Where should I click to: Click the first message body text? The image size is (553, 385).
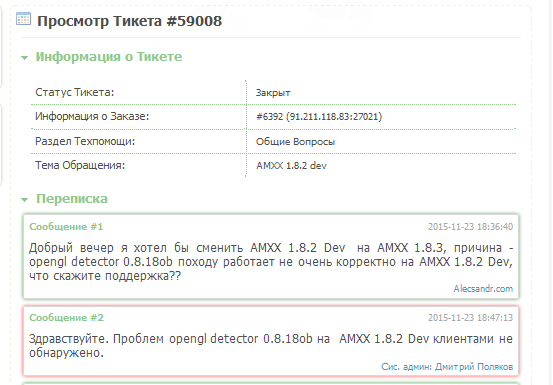(x=271, y=262)
